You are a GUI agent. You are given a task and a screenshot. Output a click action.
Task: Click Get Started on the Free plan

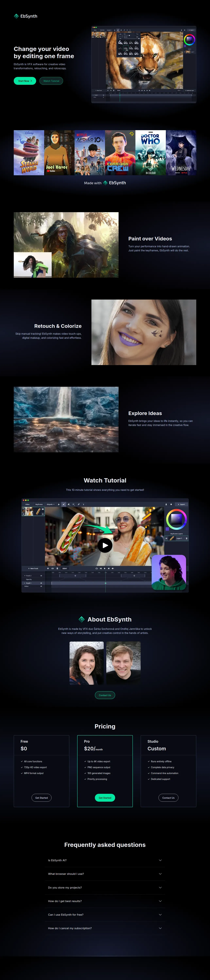pyautogui.click(x=42, y=797)
